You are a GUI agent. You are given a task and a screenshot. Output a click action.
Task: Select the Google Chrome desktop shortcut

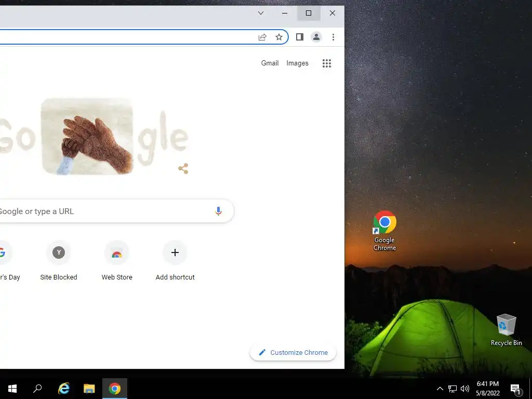pyautogui.click(x=385, y=231)
